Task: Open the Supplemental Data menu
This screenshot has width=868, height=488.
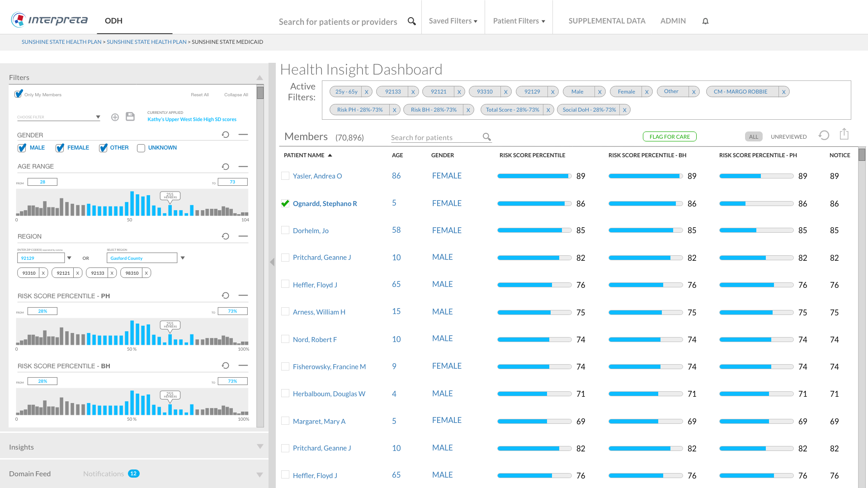Action: [607, 21]
